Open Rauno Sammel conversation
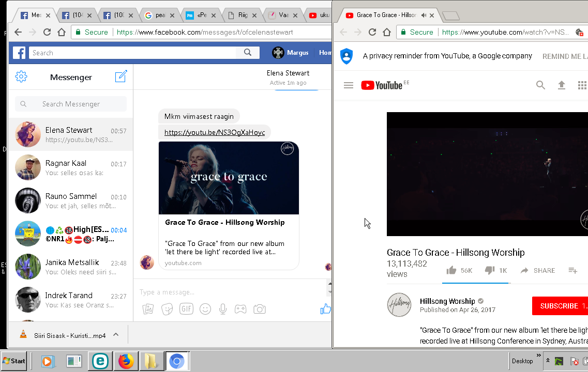 pyautogui.click(x=70, y=200)
